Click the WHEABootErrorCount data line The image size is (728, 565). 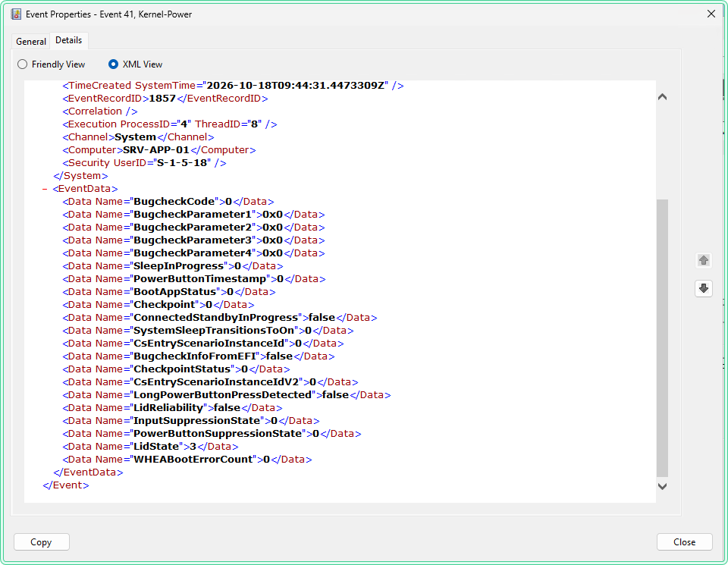187,460
